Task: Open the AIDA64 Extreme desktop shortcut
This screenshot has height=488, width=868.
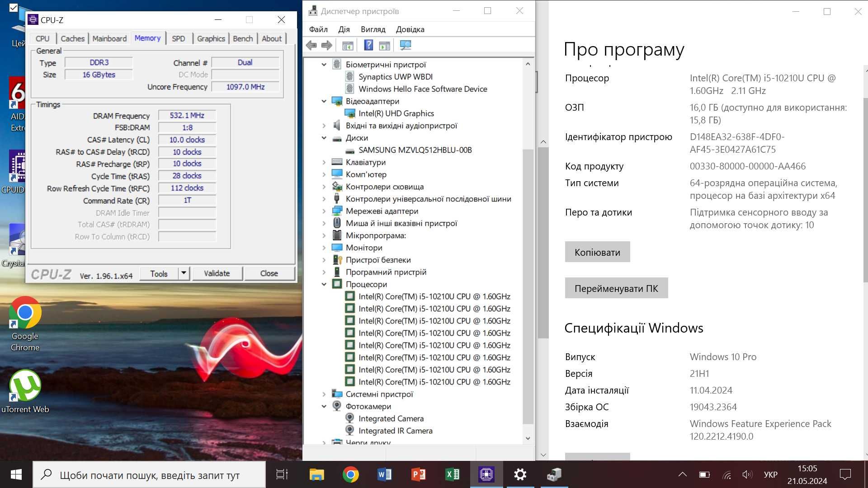Action: pos(17,104)
